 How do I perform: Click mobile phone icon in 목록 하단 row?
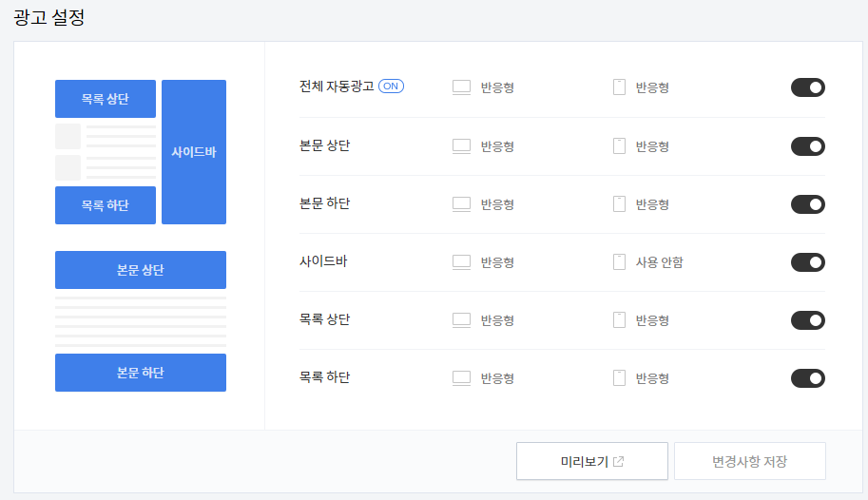[620, 378]
